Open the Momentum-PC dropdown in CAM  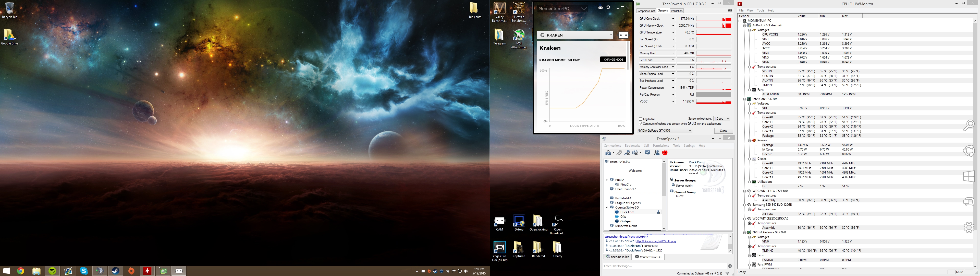point(562,8)
